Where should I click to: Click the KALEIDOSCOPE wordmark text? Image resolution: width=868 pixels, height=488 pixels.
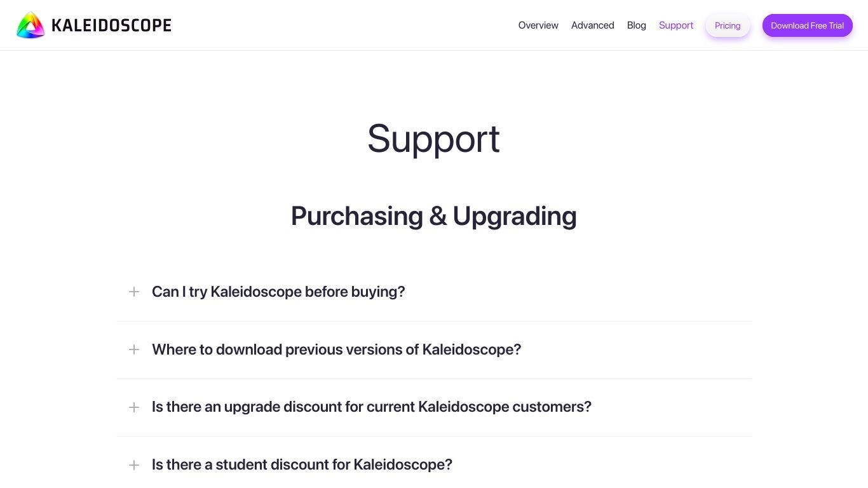[111, 25]
